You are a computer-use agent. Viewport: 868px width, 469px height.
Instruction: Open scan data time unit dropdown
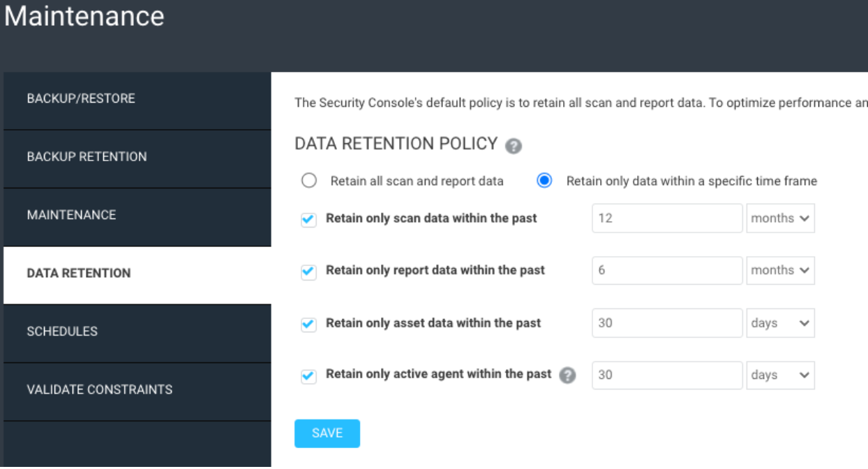780,218
